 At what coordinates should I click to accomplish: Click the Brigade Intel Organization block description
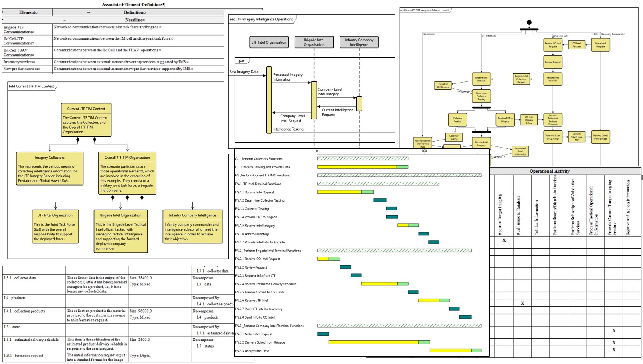click(x=121, y=237)
